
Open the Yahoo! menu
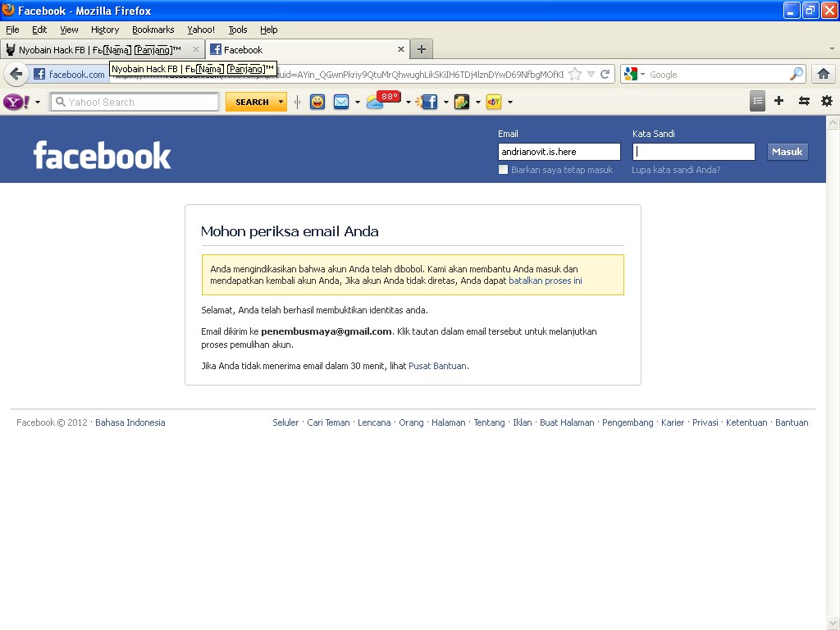201,30
